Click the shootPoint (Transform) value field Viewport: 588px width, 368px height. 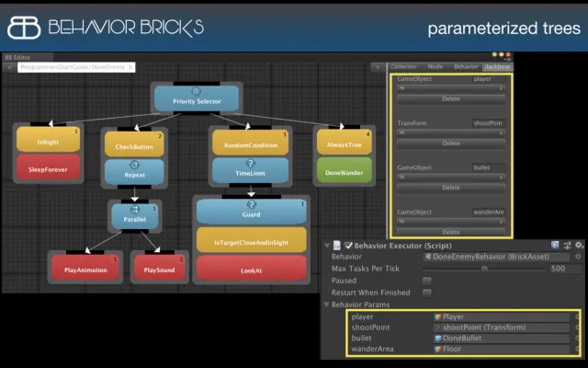pyautogui.click(x=502, y=328)
